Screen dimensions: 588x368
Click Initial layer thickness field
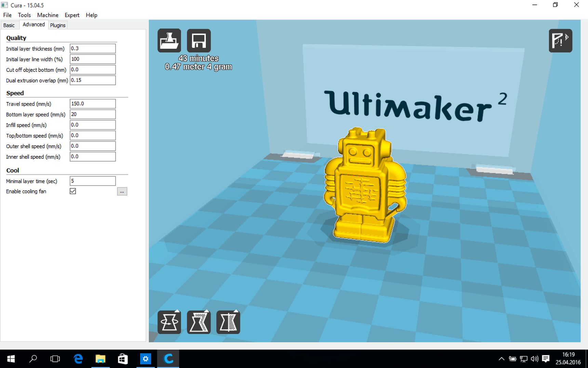click(x=93, y=48)
